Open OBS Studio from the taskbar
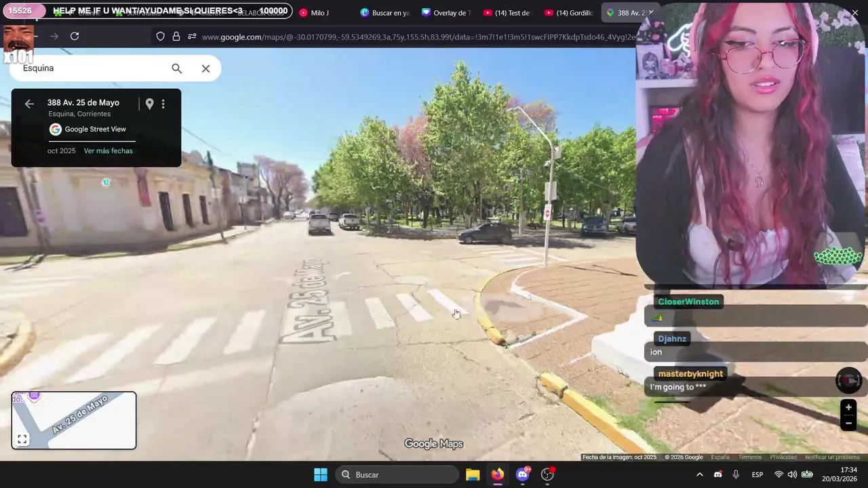Image resolution: width=868 pixels, height=488 pixels. coord(547,474)
